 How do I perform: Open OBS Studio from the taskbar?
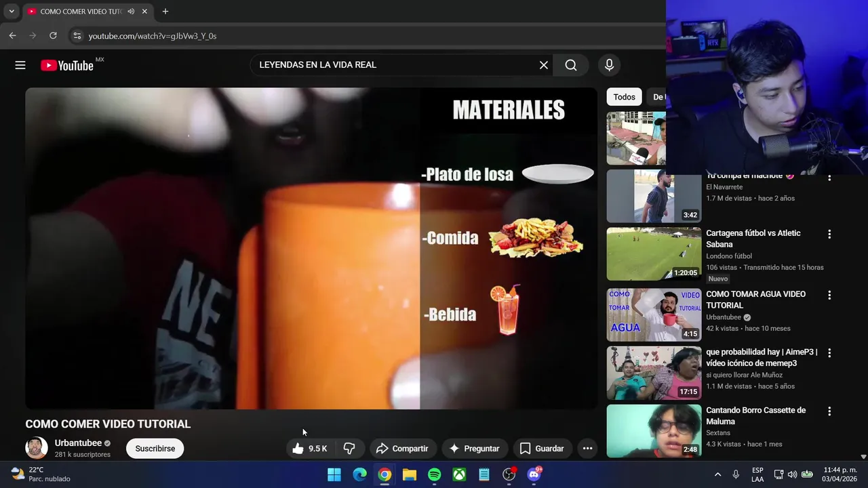pos(509,474)
